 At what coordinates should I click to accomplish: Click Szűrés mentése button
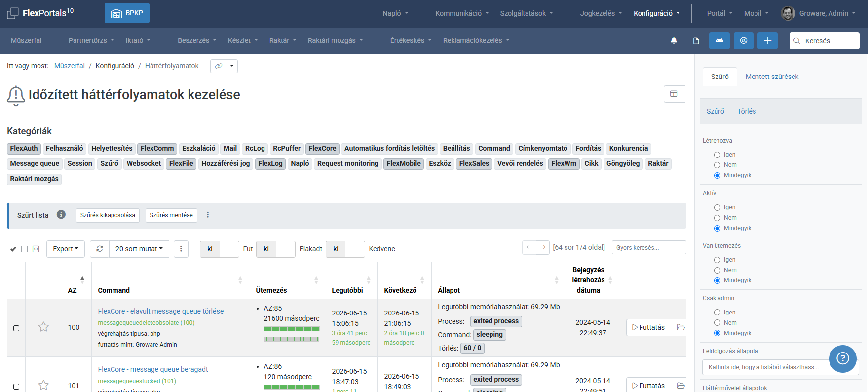(171, 215)
